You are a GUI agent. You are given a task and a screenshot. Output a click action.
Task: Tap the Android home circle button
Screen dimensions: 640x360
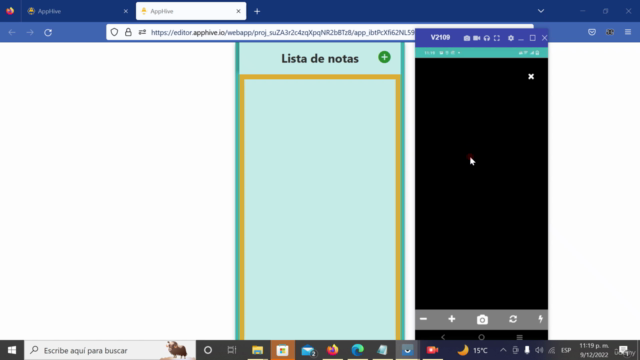click(481, 337)
